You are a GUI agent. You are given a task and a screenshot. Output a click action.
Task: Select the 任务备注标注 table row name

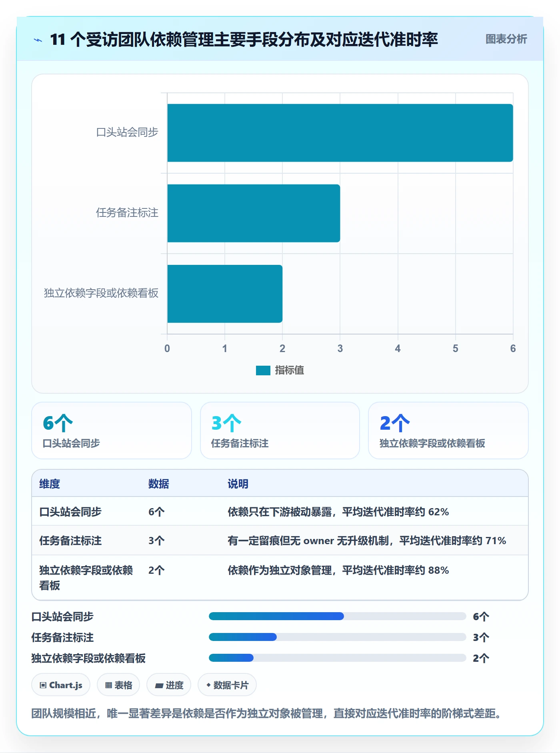tap(70, 541)
